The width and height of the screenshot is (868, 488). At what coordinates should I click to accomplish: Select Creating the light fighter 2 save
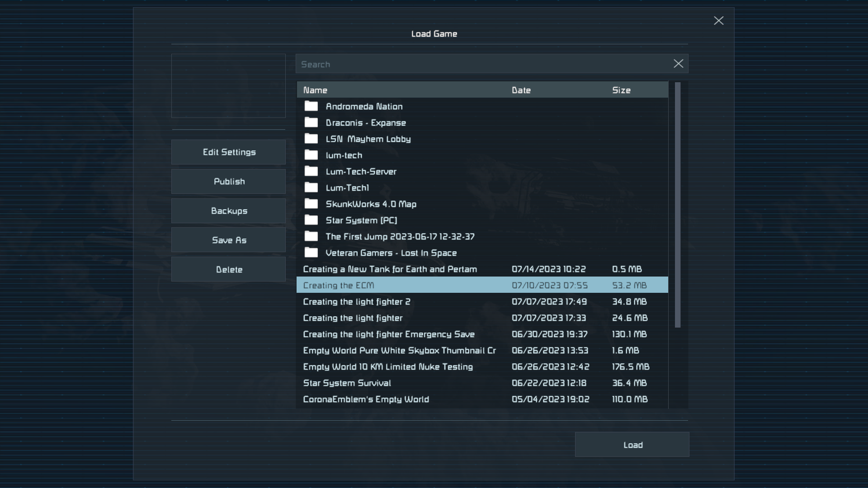pyautogui.click(x=356, y=301)
